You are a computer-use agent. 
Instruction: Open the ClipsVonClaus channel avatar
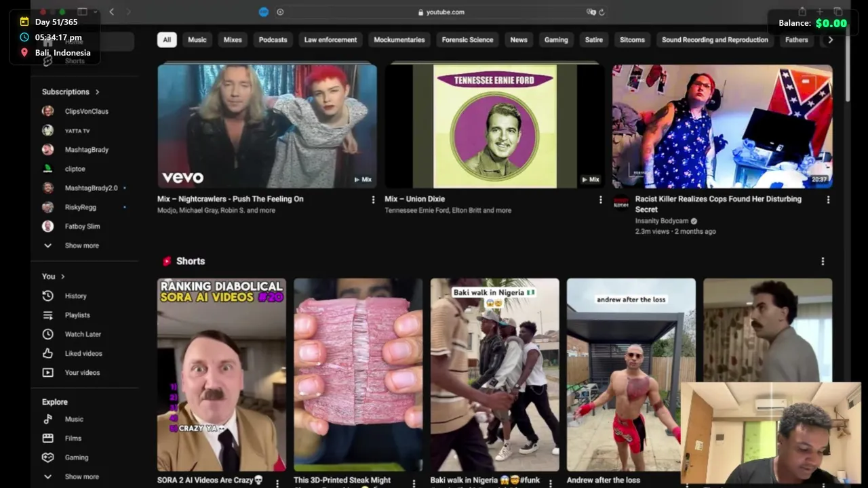click(47, 111)
